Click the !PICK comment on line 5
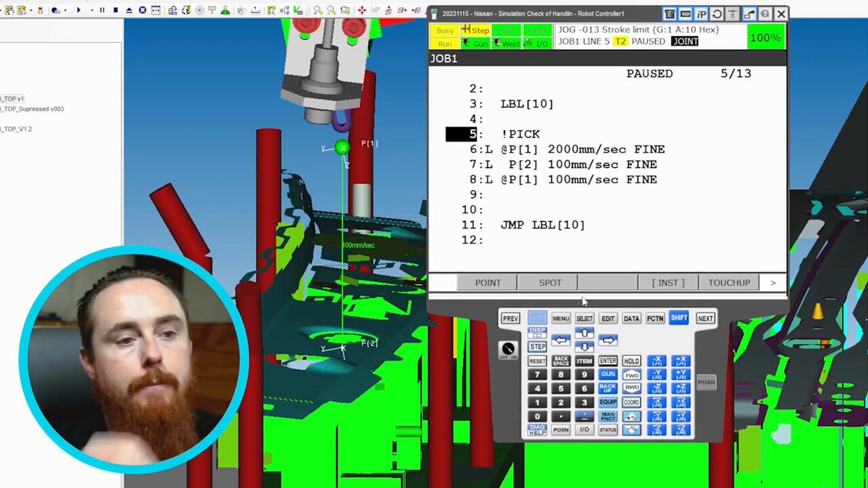Viewport: 868px width, 488px height. pyautogui.click(x=520, y=134)
